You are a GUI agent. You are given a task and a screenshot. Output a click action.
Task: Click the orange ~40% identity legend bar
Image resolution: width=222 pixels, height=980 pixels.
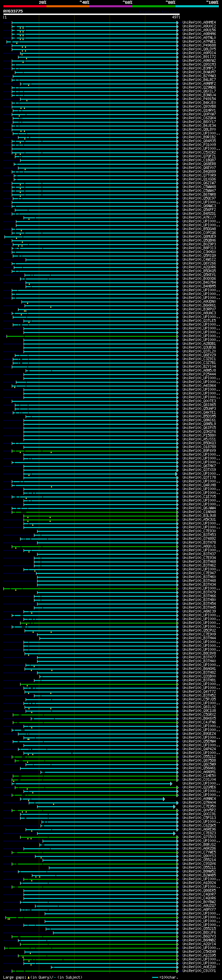point(68,6)
